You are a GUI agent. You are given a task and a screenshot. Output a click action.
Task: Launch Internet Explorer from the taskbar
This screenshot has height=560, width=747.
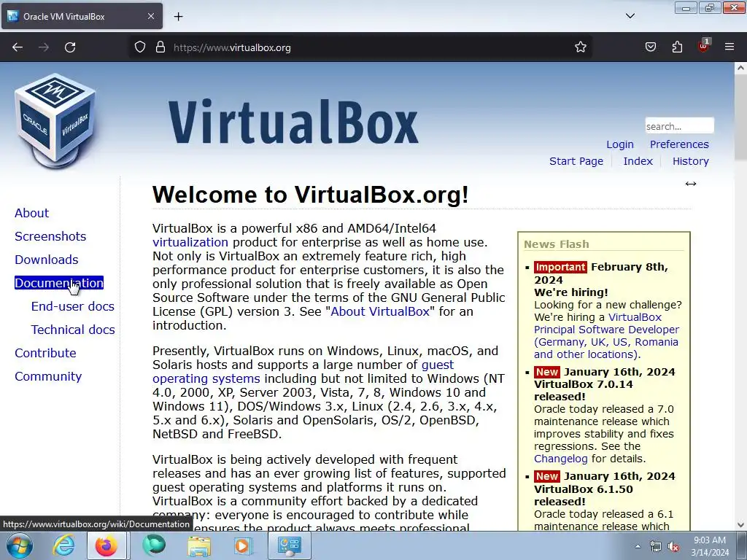point(63,545)
